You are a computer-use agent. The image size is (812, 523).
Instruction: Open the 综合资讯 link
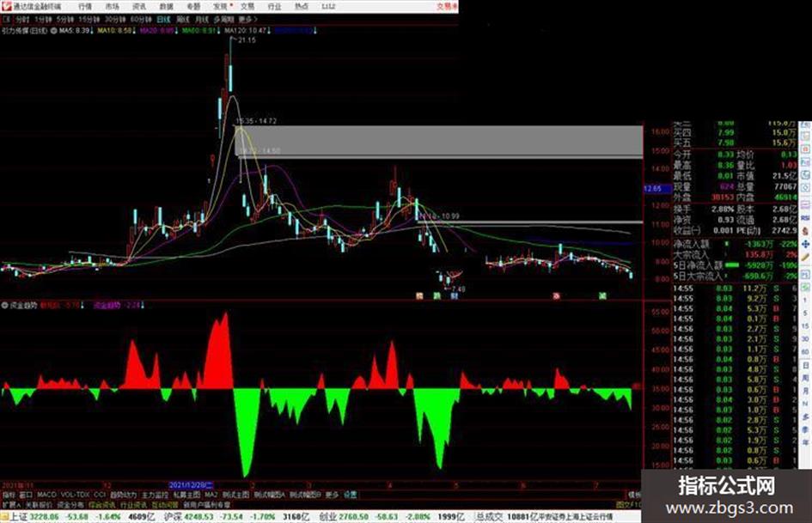pyautogui.click(x=102, y=504)
